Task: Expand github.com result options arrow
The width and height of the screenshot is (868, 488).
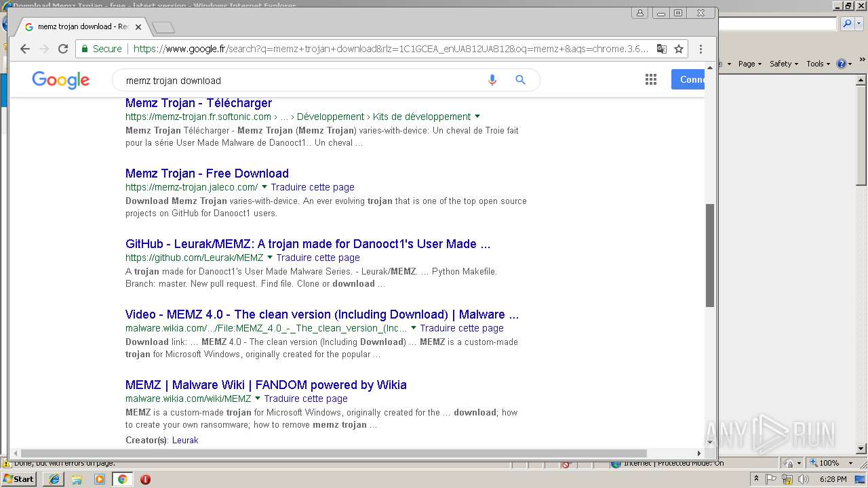Action: pyautogui.click(x=270, y=258)
